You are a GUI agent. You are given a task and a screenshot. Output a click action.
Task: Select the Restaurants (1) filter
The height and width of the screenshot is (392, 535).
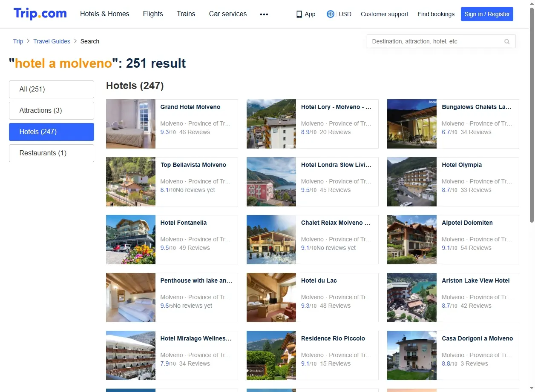tap(52, 153)
